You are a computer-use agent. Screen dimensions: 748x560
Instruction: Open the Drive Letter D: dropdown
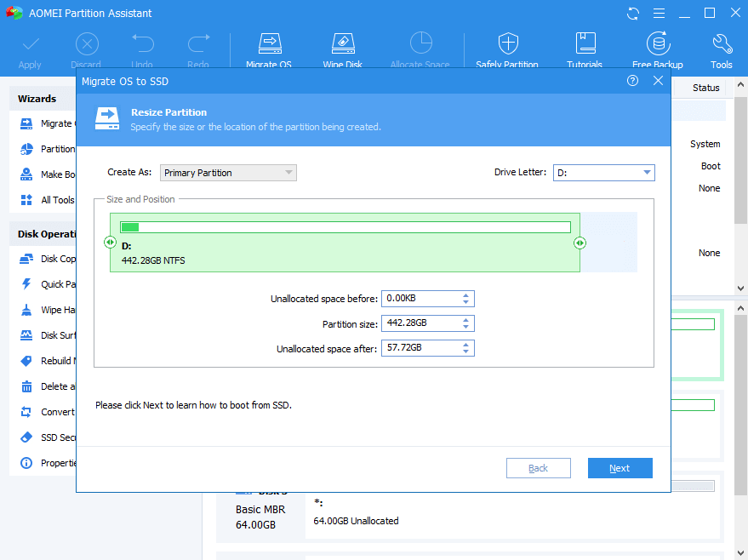click(603, 173)
